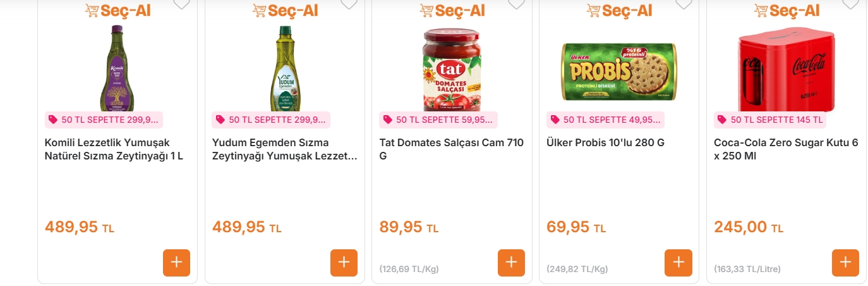Add Yudum Egemden olive oil to cart
Screen dimensions: 868x286
pyautogui.click(x=344, y=263)
